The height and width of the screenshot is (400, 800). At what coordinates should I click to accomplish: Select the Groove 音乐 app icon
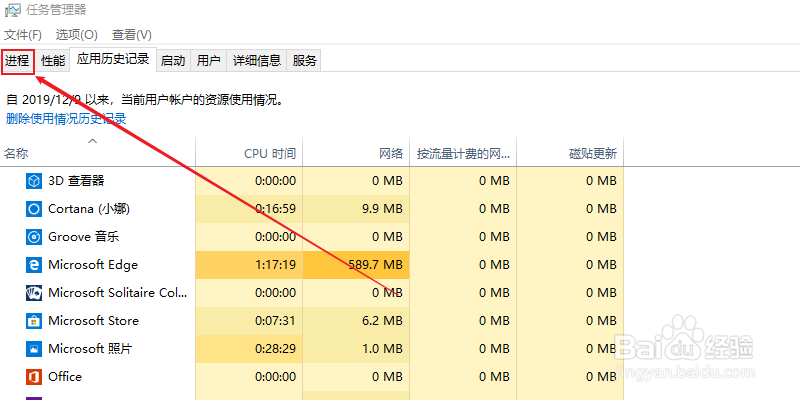coord(34,237)
